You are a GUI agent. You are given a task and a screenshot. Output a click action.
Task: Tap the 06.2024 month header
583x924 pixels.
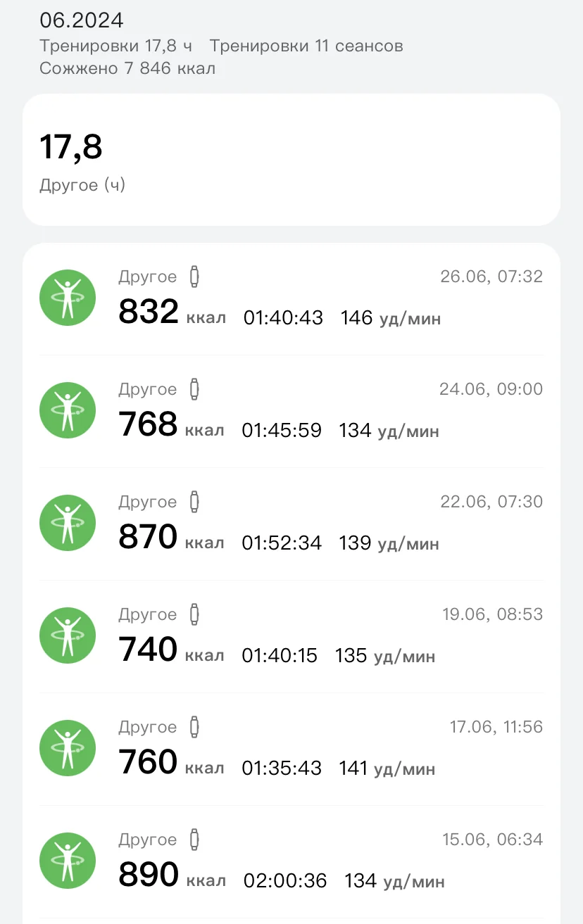(82, 20)
